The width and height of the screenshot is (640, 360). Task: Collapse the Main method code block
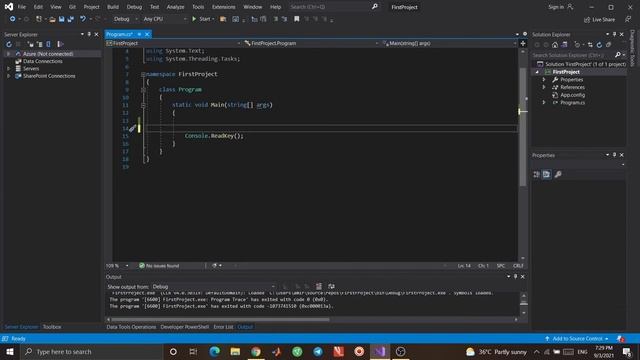click(x=143, y=105)
